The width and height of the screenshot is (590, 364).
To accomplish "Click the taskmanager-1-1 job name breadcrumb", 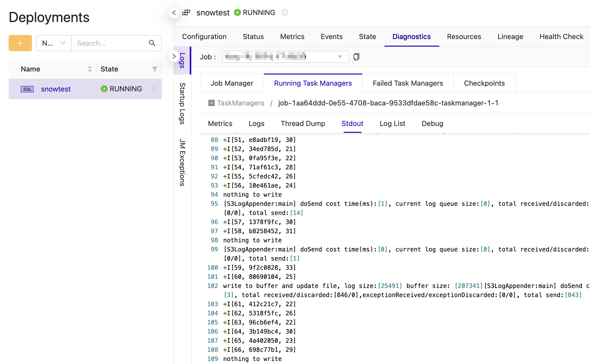I will (388, 103).
